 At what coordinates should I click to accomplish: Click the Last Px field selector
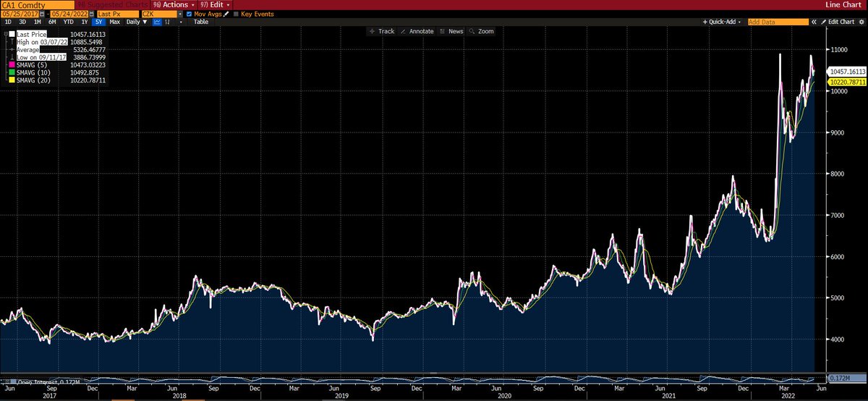118,14
